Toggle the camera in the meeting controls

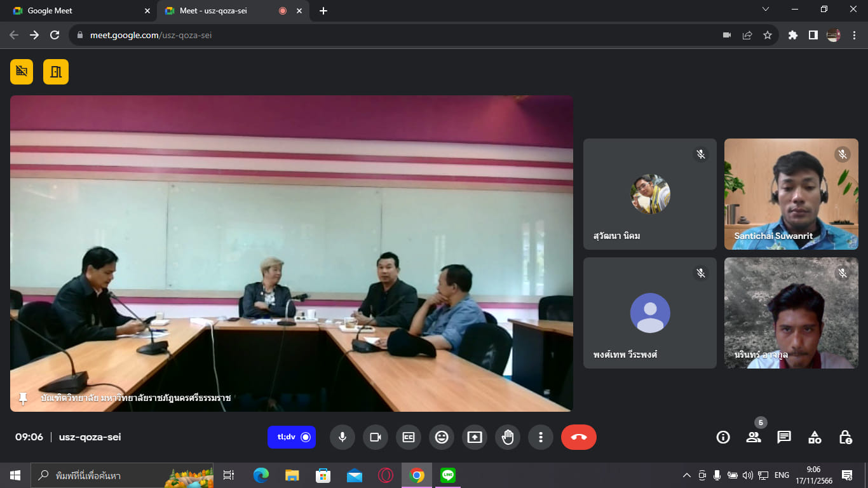tap(376, 437)
